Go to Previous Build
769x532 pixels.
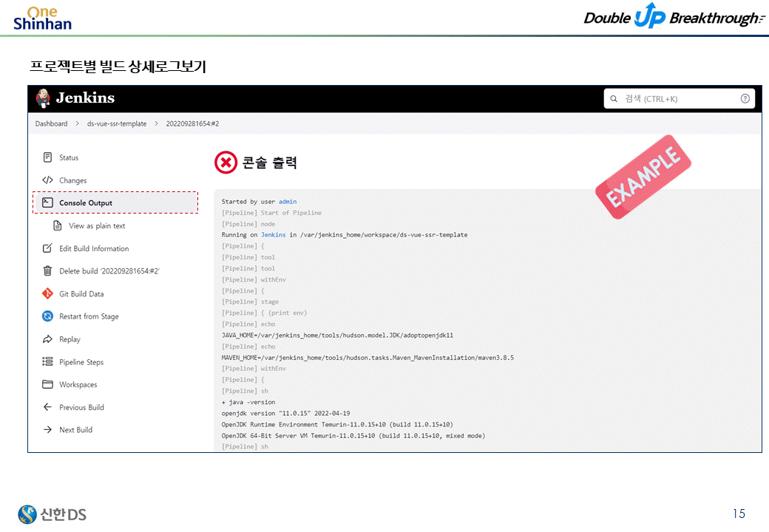click(81, 407)
